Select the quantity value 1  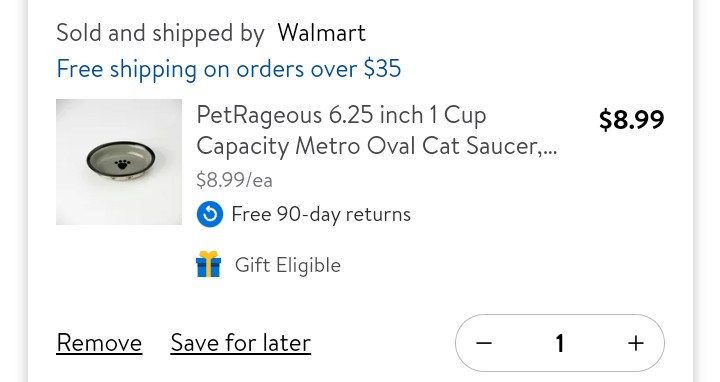560,343
